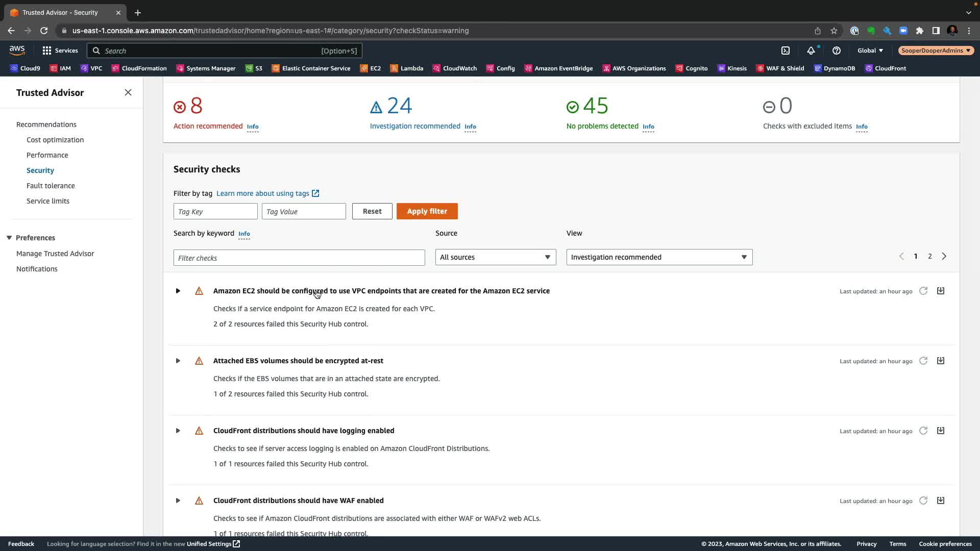Download CloudFront WAF enabled check results
The width and height of the screenshot is (980, 551).
(941, 500)
